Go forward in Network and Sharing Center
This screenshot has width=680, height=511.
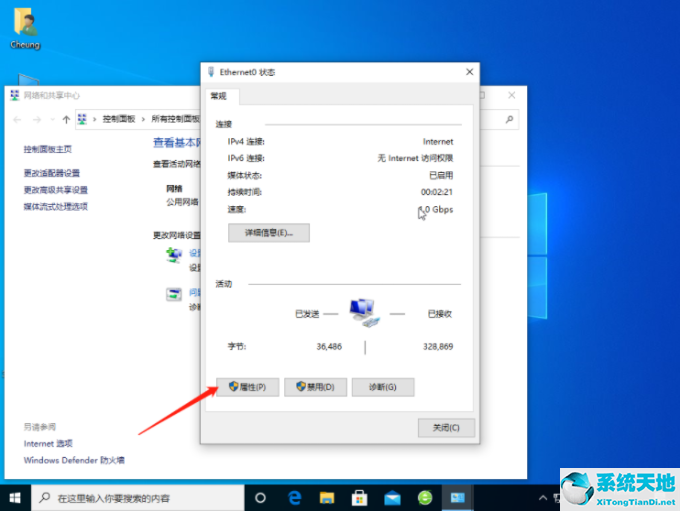(x=37, y=120)
